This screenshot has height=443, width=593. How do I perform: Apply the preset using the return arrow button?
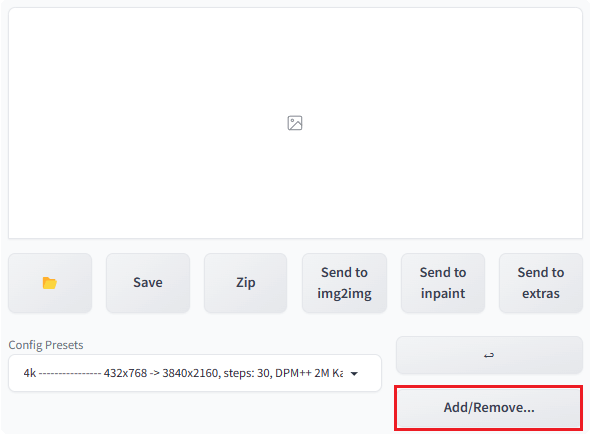coord(489,355)
